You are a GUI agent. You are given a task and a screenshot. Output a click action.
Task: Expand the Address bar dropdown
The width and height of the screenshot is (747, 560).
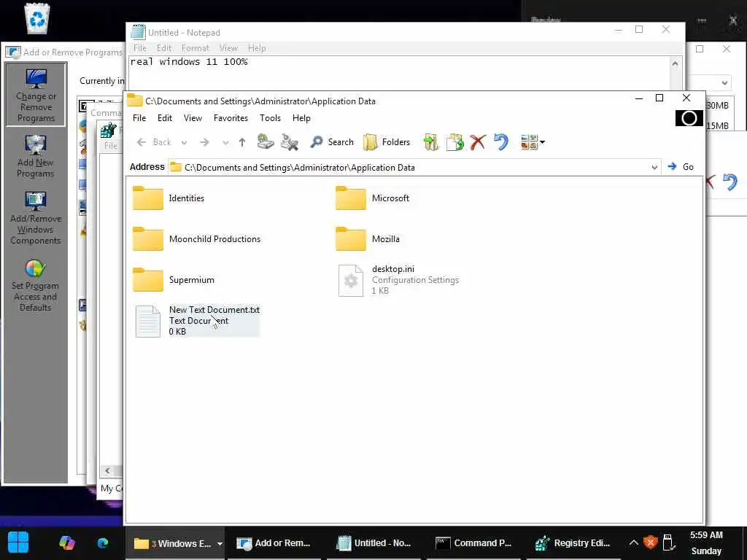654,167
